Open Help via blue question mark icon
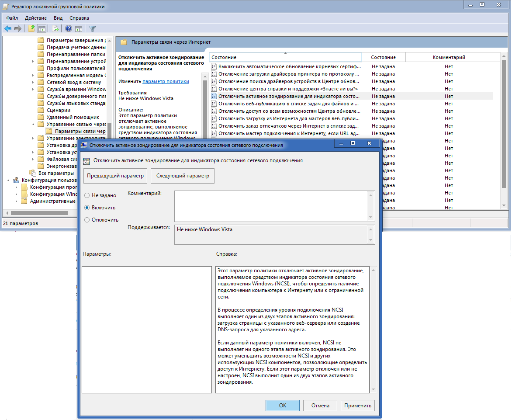512x420 pixels. pos(69,29)
